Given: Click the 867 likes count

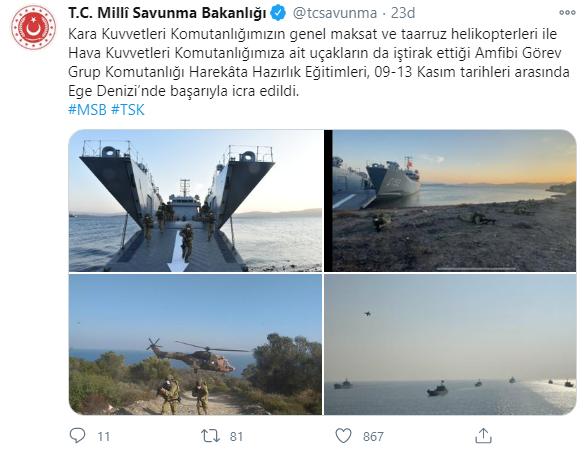Looking at the screenshot, I should point(373,436).
